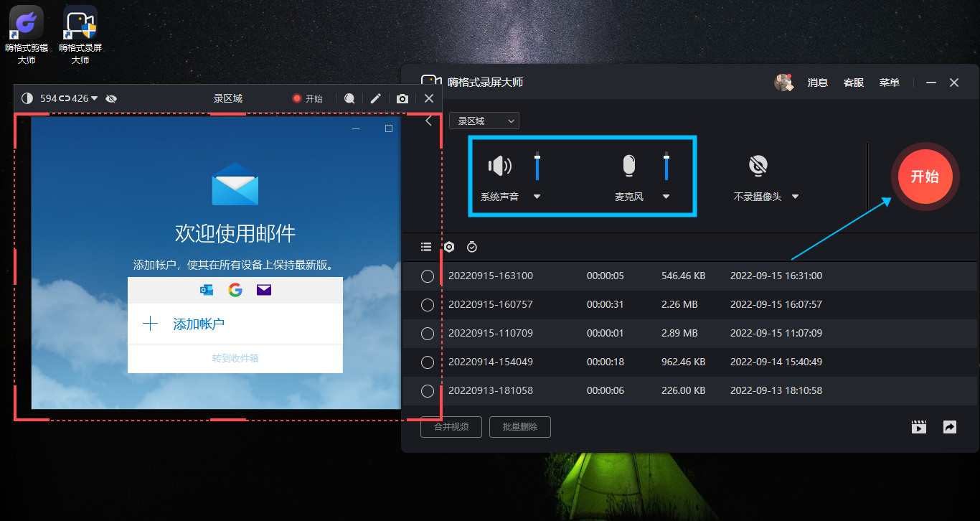The height and width of the screenshot is (521, 980).
Task: Click the pencil annotation tool
Action: tap(375, 98)
